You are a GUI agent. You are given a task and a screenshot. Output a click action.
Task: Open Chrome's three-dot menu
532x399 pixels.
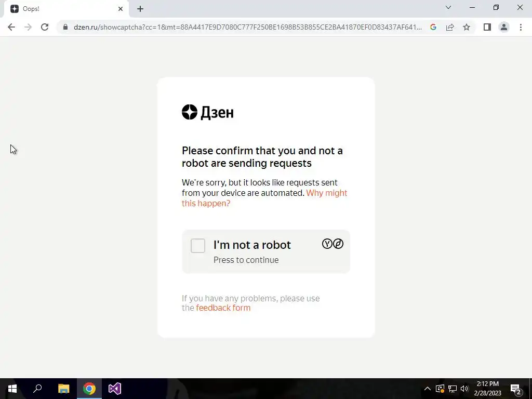tap(521, 27)
